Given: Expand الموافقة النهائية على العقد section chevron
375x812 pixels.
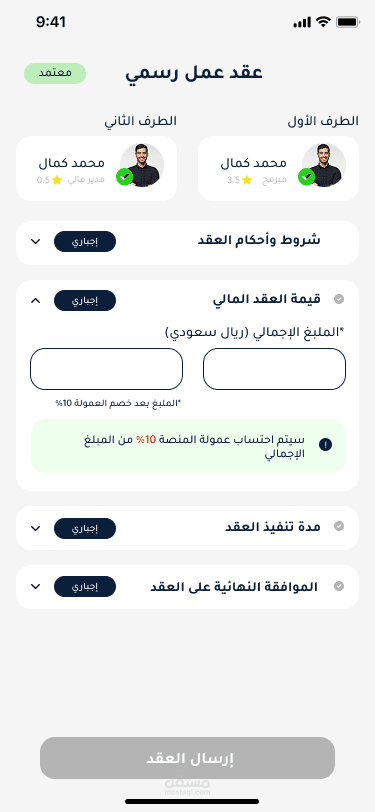Looking at the screenshot, I should 35,587.
